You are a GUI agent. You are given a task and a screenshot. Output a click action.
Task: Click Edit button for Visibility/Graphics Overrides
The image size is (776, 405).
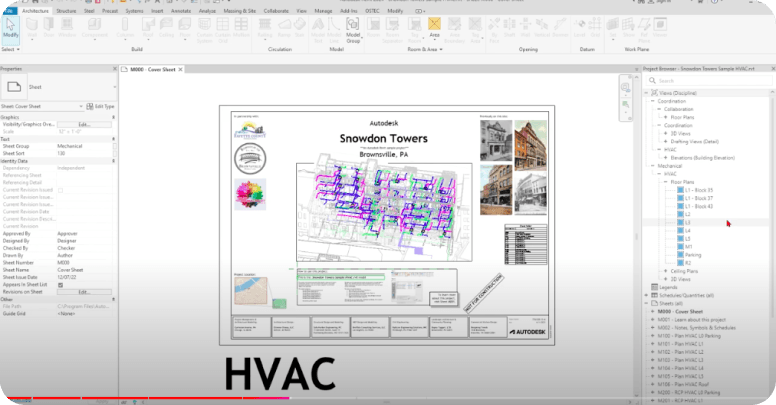click(84, 125)
